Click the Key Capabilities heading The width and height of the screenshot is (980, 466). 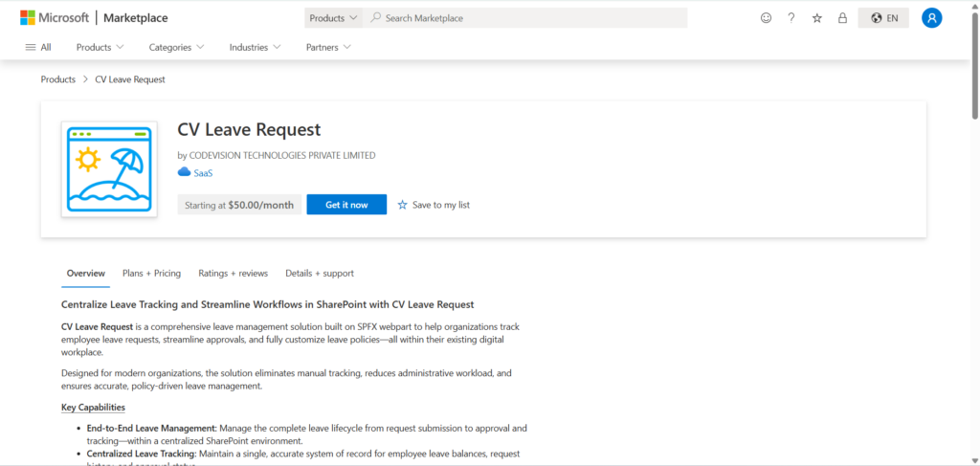93,408
